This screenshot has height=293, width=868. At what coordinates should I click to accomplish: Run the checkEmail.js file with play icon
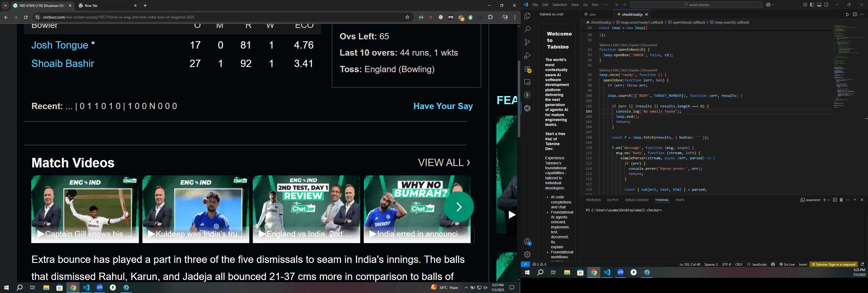click(x=847, y=14)
